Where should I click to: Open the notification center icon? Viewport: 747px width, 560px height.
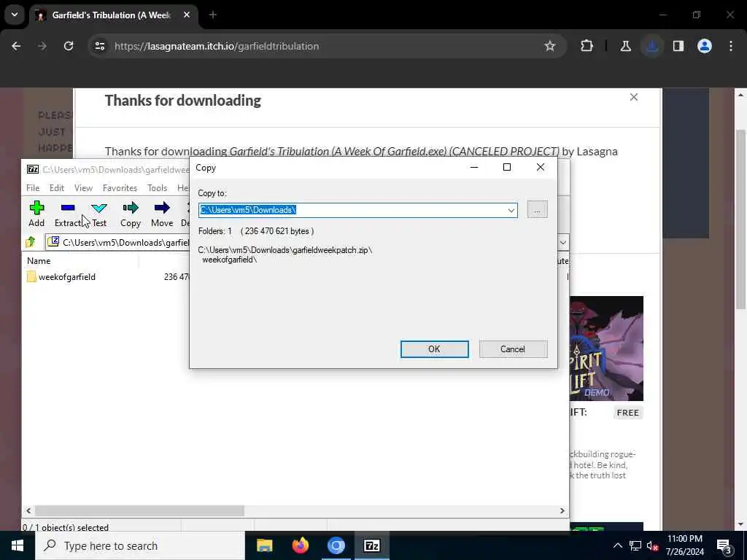(x=724, y=545)
